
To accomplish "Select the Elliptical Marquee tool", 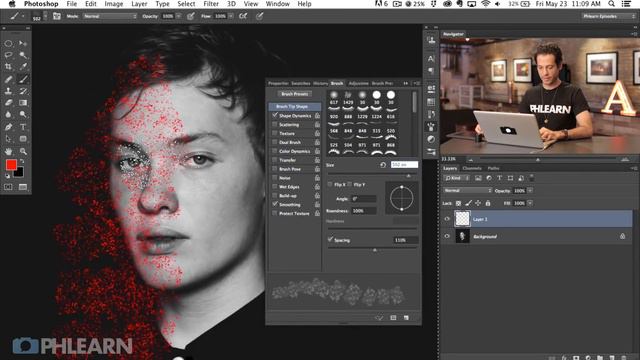I will 8,43.
